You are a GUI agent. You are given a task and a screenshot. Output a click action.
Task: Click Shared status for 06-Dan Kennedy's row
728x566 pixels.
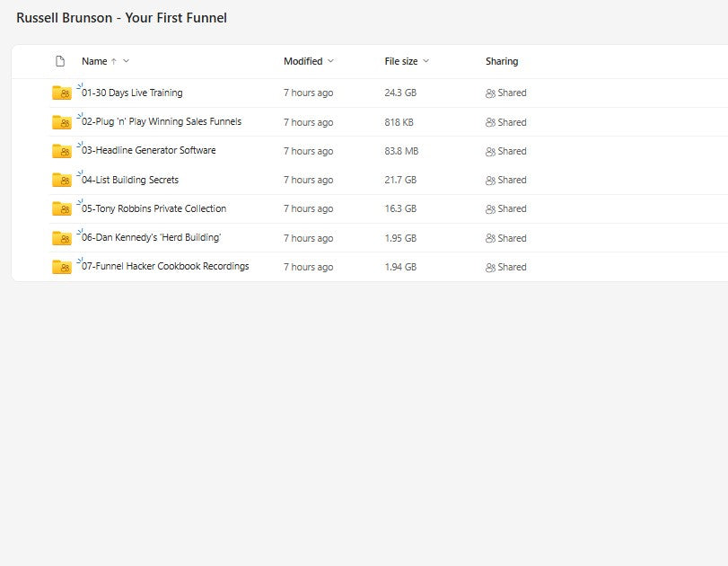tap(512, 238)
